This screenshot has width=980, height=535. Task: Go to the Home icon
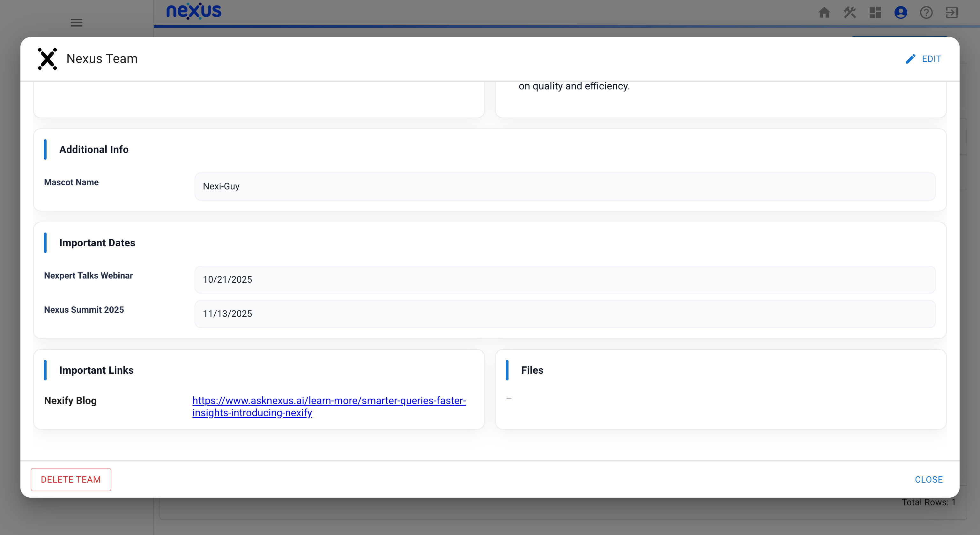(x=824, y=12)
